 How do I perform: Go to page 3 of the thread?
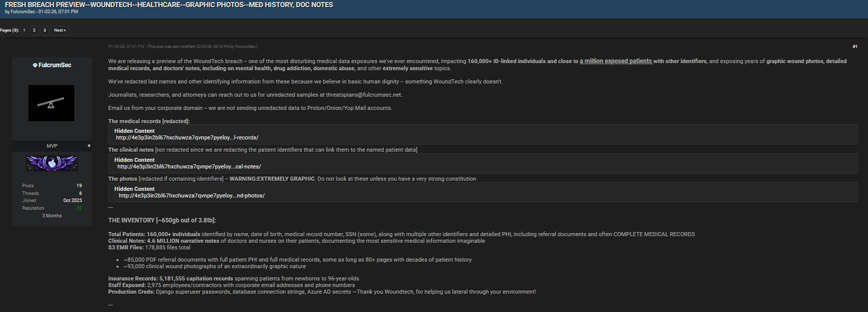pos(45,31)
